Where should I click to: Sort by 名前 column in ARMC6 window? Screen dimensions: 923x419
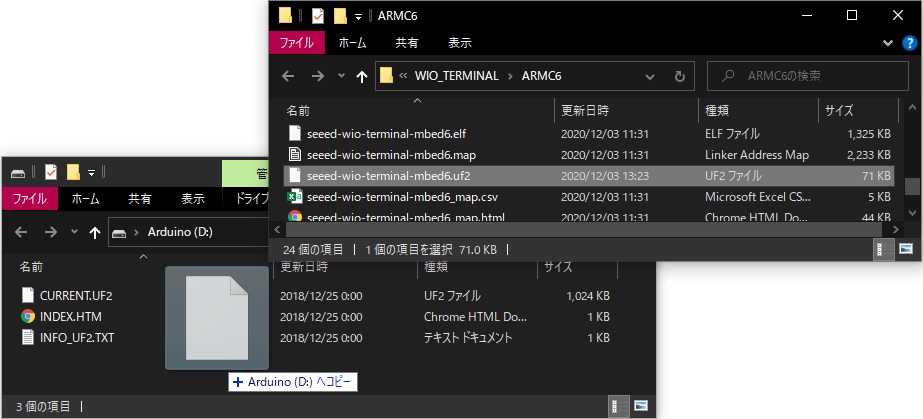pyautogui.click(x=298, y=110)
